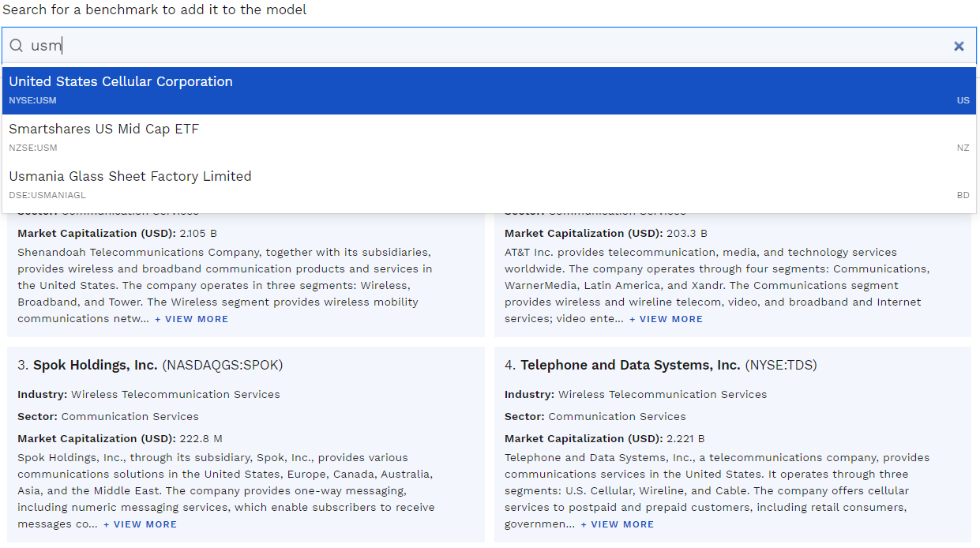
Task: Click "Search for a benchmark" instruction text
Action: point(155,9)
